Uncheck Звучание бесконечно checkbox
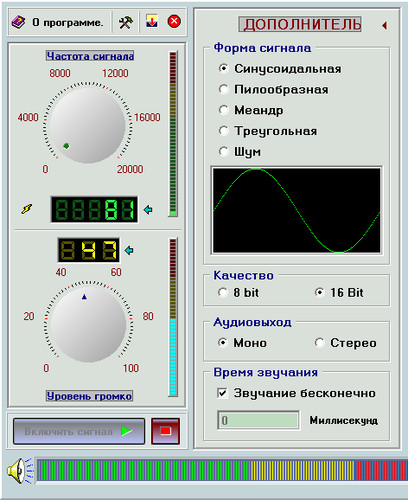This screenshot has width=408, height=500. click(223, 393)
